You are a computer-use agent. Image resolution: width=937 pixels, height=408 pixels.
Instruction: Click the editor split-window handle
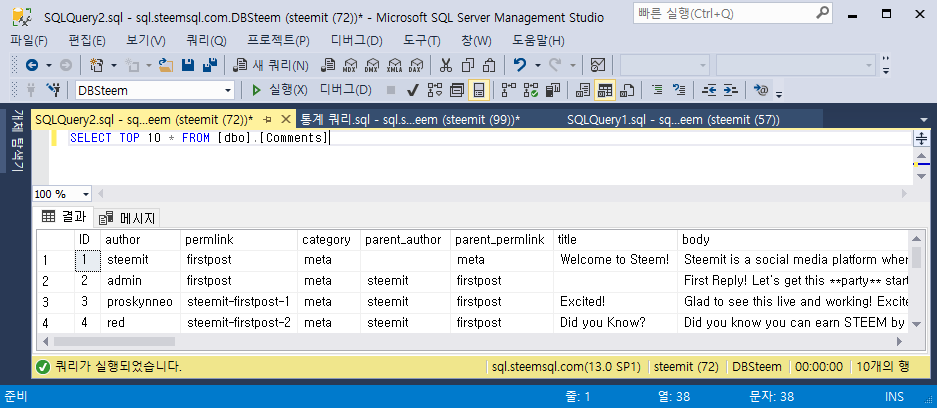click(x=921, y=139)
